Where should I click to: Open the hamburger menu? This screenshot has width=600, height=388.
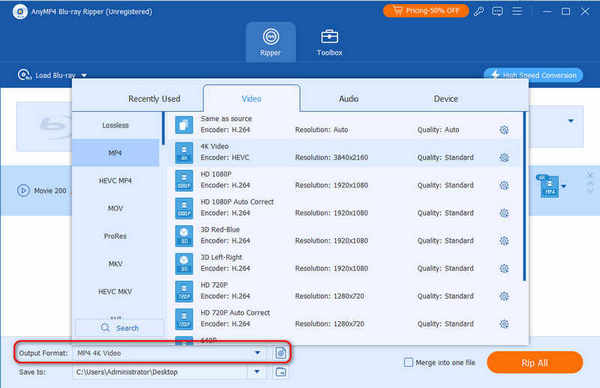517,11
